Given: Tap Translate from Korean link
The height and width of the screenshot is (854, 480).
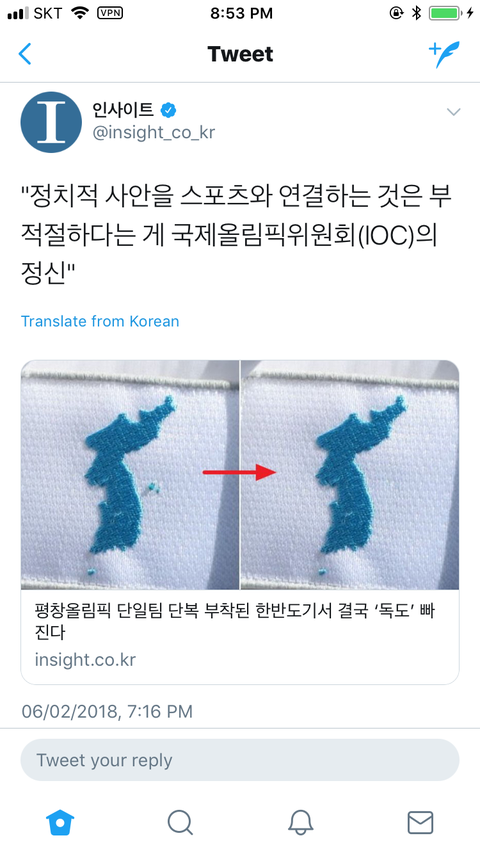Looking at the screenshot, I should pos(100,321).
